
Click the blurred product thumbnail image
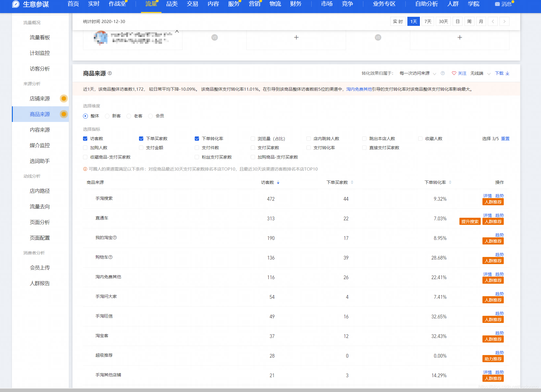(x=101, y=38)
